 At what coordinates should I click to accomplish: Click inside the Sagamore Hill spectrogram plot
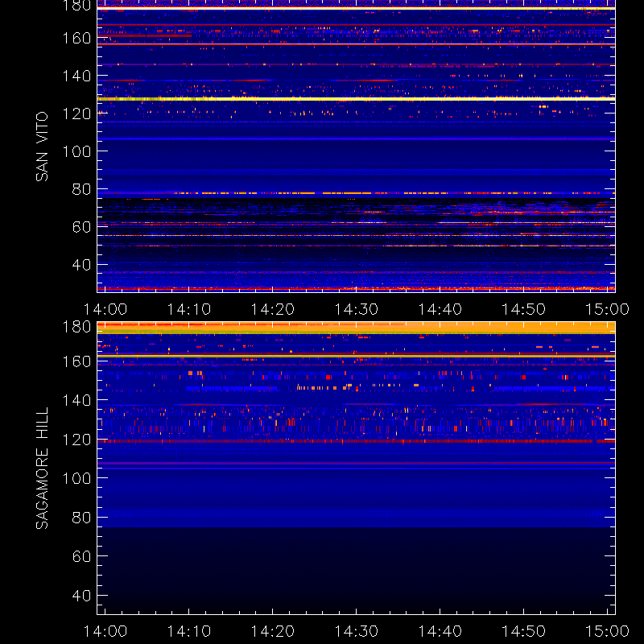pos(356,469)
